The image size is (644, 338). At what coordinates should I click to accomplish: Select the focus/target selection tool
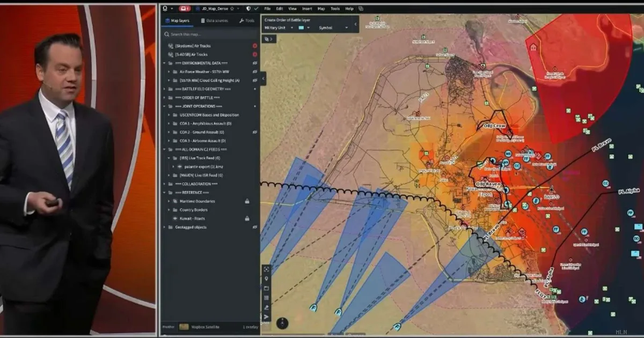(x=266, y=269)
